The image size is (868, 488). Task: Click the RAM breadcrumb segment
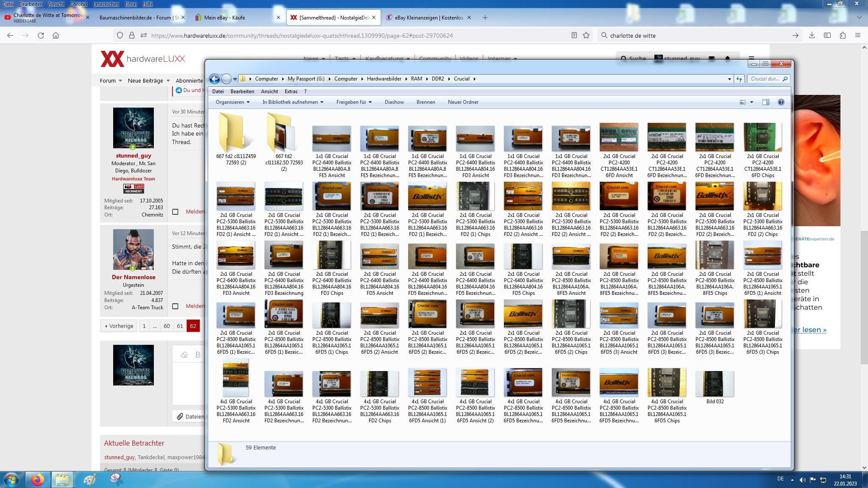click(x=416, y=79)
